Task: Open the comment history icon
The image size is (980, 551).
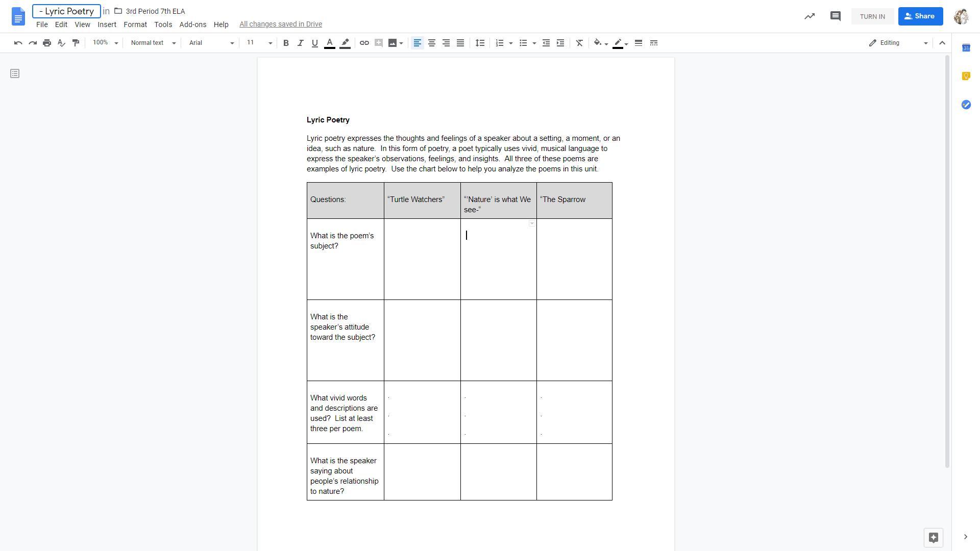Action: click(x=835, y=16)
